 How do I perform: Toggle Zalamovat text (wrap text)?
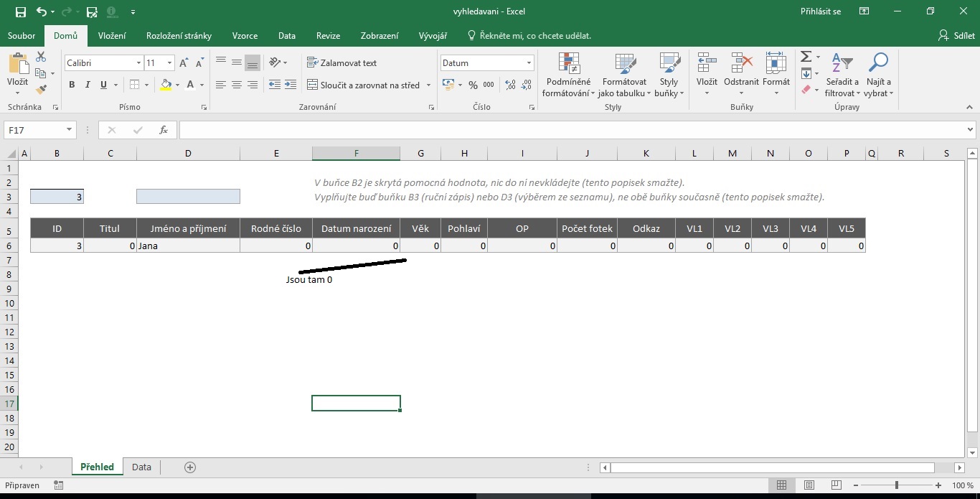(x=341, y=63)
